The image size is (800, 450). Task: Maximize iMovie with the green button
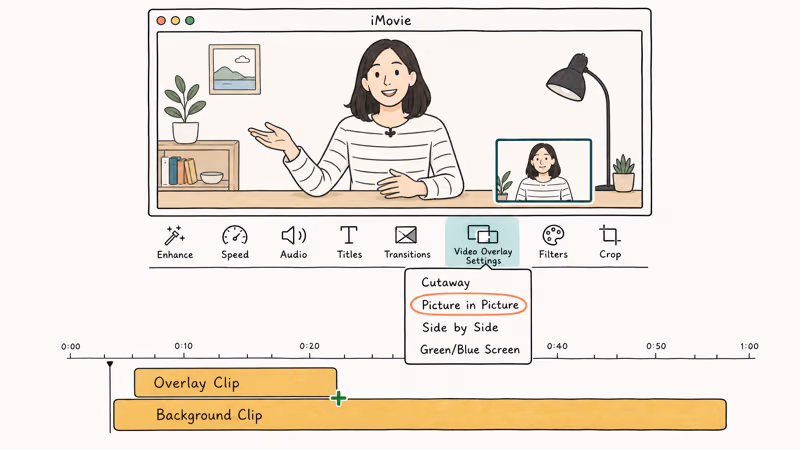point(190,20)
